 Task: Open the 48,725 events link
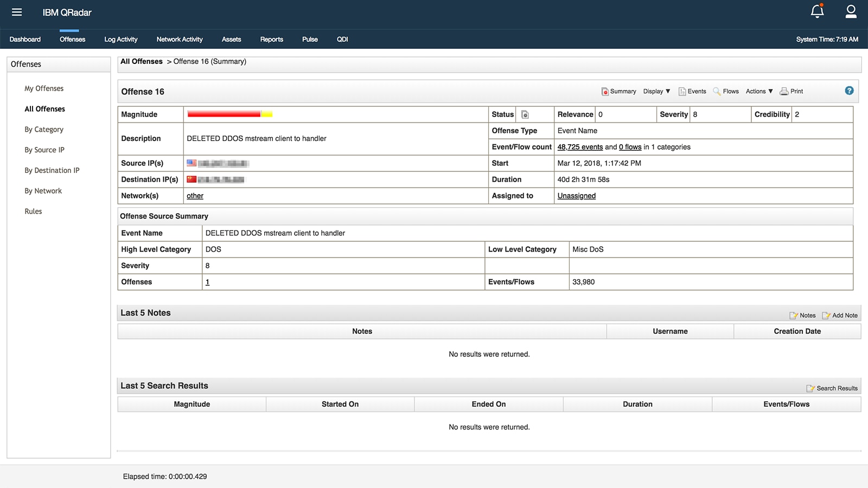tap(580, 147)
